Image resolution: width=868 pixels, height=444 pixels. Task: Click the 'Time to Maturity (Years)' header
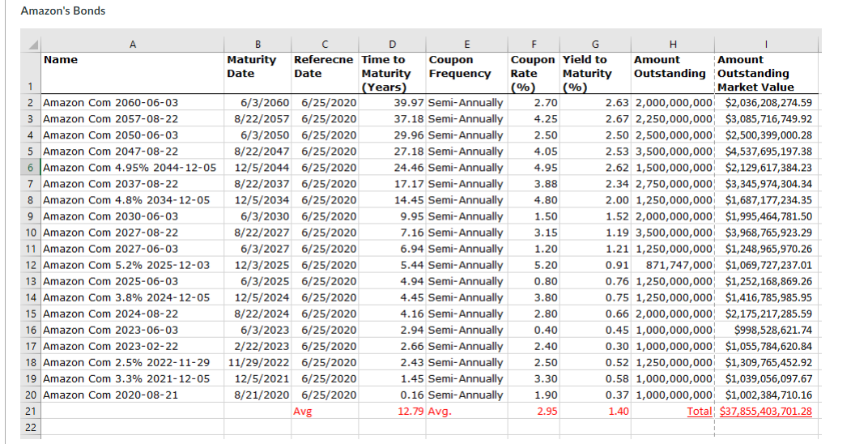tap(393, 73)
